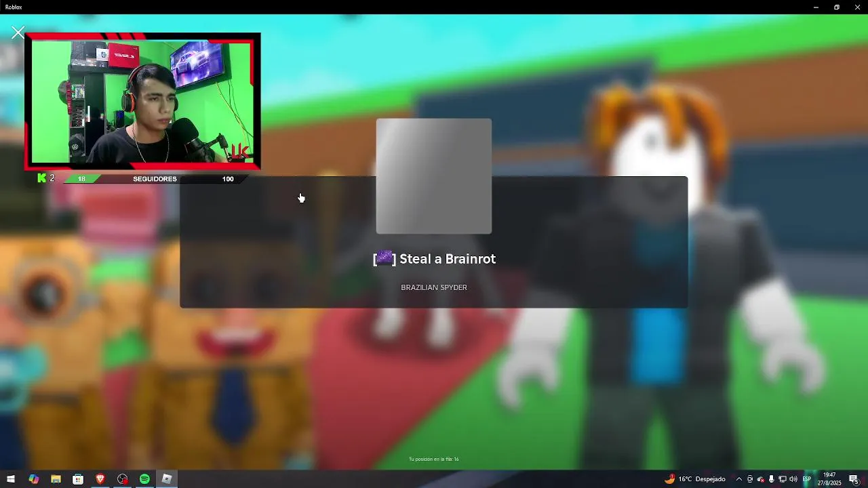Image resolution: width=868 pixels, height=488 pixels.
Task: Click the queue position text at bottom
Action: click(x=434, y=460)
